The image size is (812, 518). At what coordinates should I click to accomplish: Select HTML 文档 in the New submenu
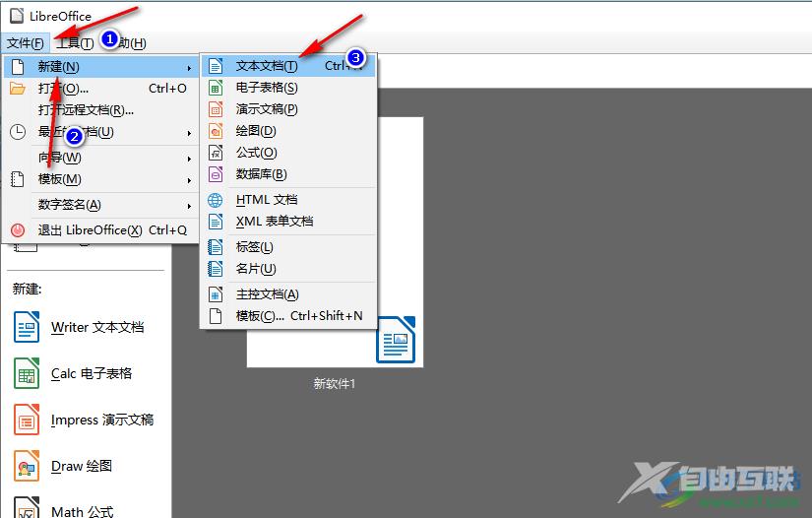pyautogui.click(x=288, y=200)
